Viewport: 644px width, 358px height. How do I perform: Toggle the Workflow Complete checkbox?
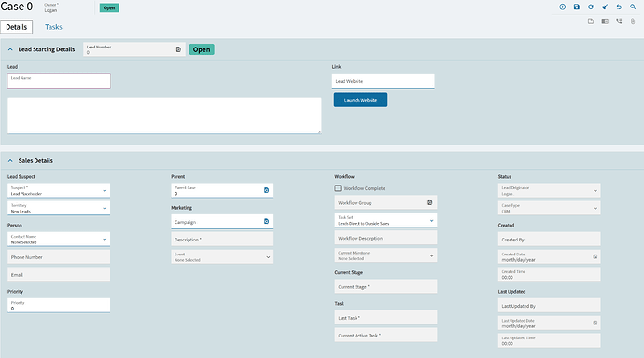coord(338,188)
